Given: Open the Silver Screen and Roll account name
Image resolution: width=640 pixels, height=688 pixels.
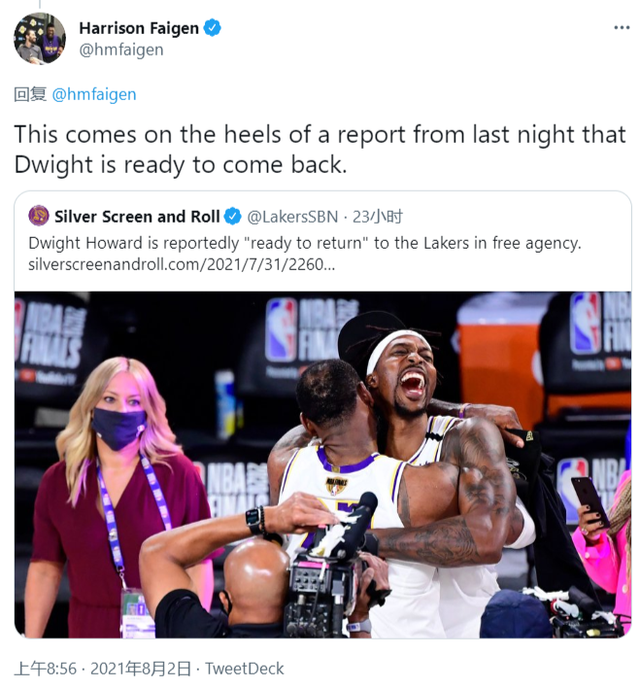Looking at the screenshot, I should pos(137,216).
